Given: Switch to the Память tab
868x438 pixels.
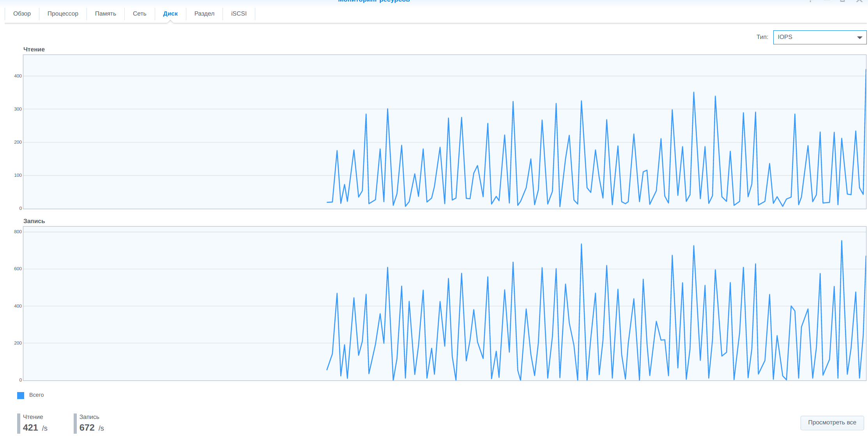Looking at the screenshot, I should [x=106, y=14].
